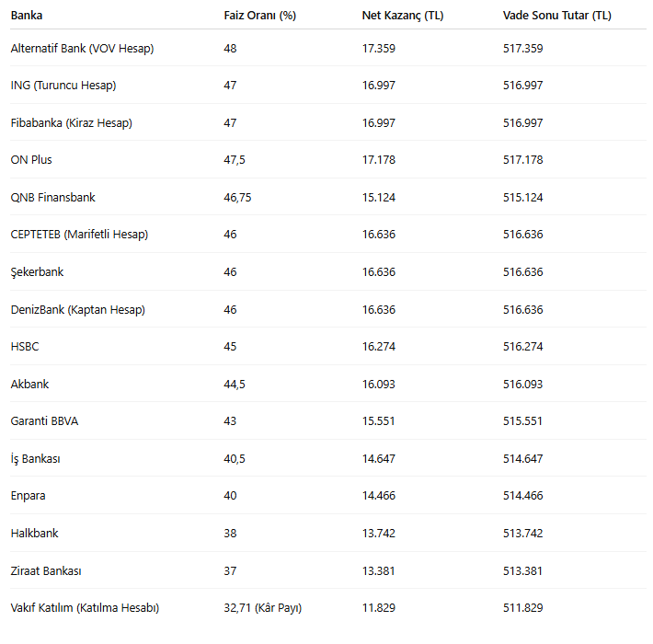The height and width of the screenshot is (644, 653).
Task: Click ING (Turuncu Hesap) bank name
Action: point(63,86)
